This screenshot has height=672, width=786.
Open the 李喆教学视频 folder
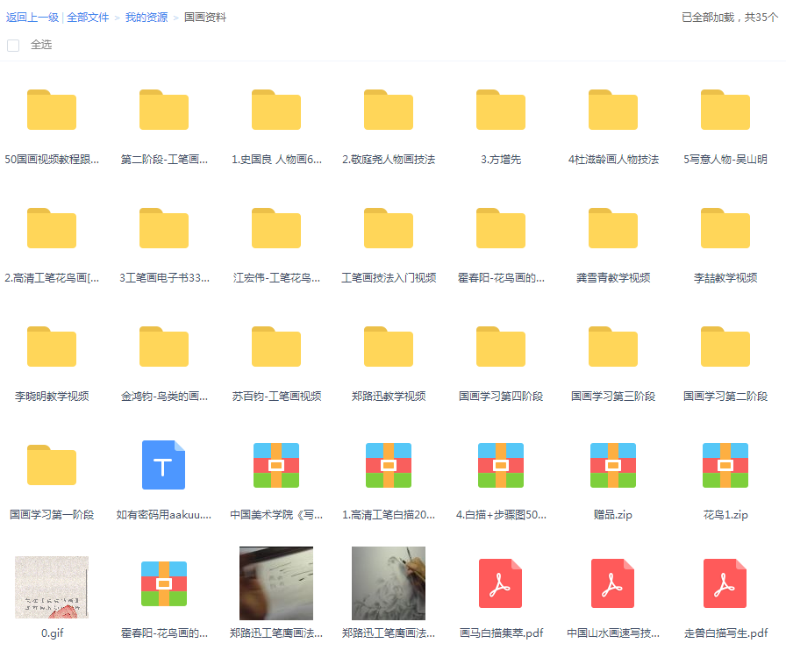coord(725,229)
